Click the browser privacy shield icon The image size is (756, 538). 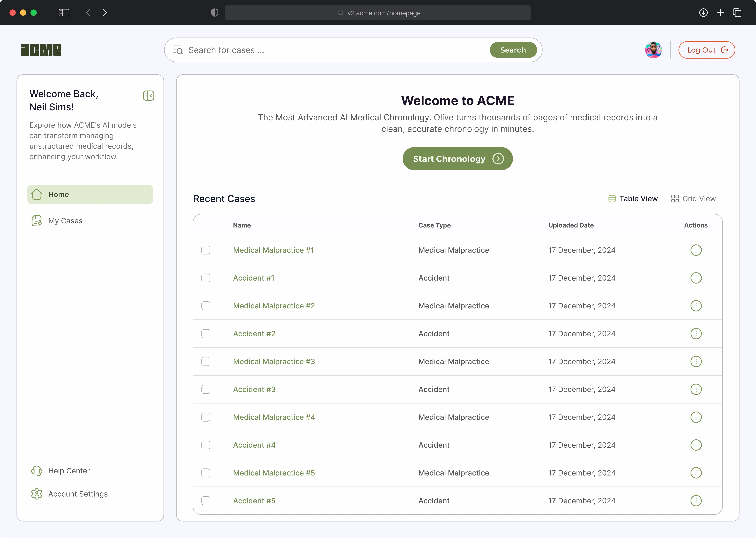215,13
